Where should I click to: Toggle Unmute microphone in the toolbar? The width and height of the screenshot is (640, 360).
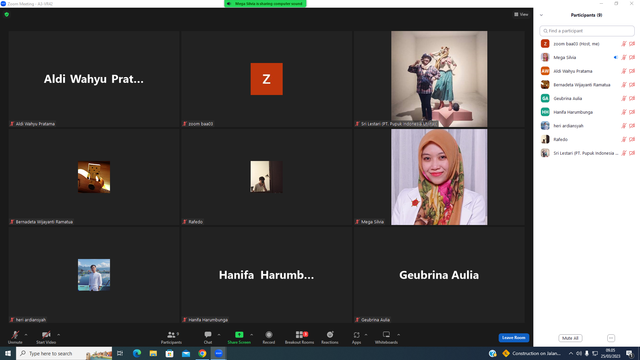15,337
